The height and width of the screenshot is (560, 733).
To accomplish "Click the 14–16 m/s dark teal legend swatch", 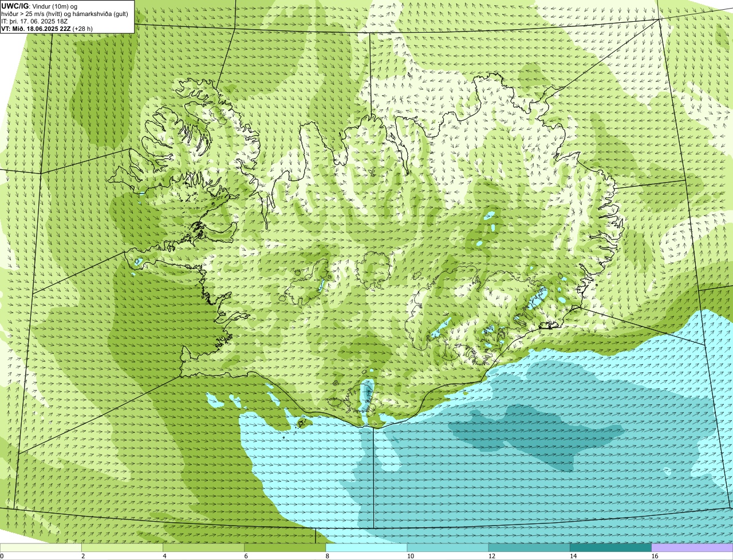I will point(610,547).
